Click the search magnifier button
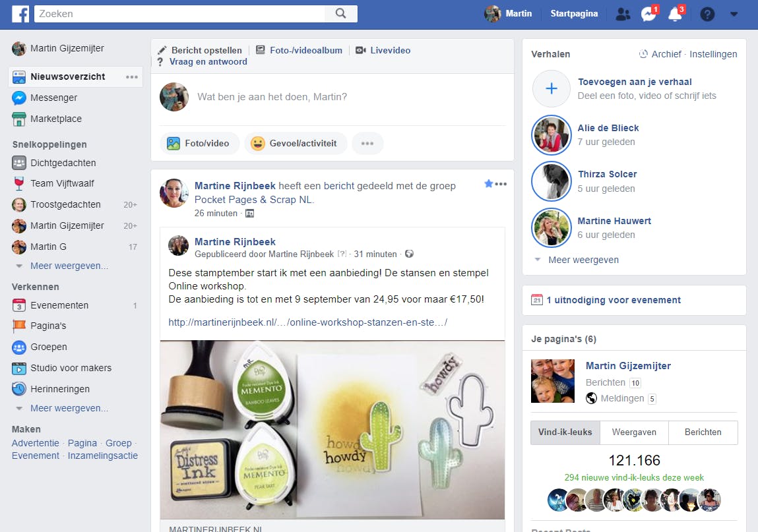 [341, 14]
